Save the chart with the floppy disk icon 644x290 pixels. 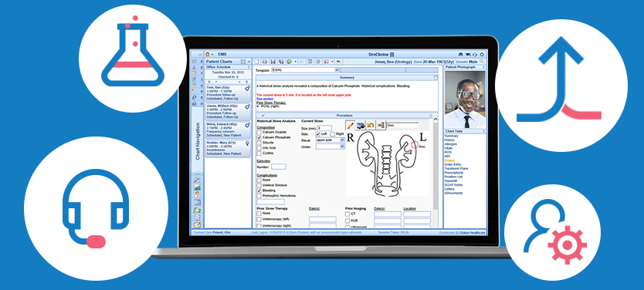point(273,62)
